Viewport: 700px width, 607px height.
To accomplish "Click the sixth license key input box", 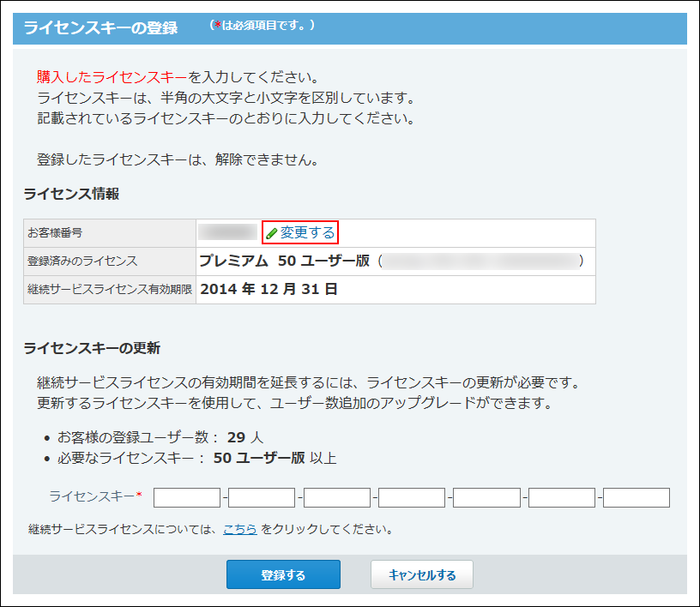I will 562,497.
